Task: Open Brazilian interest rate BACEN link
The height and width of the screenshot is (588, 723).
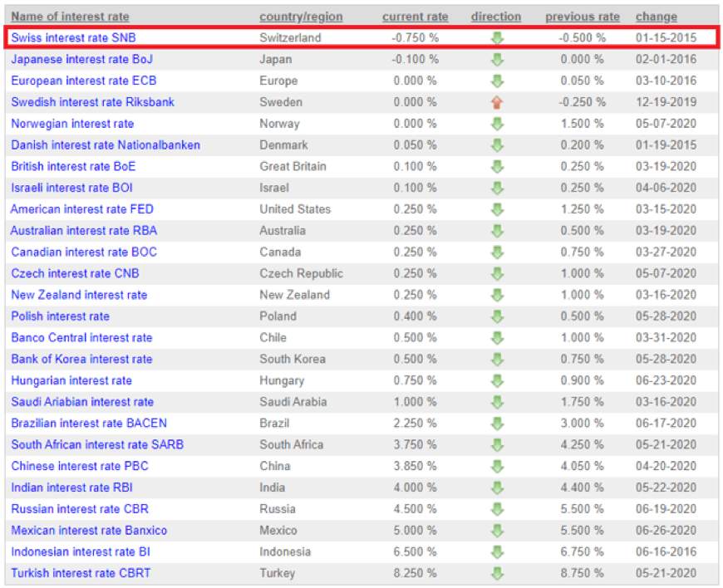Action: coord(89,424)
